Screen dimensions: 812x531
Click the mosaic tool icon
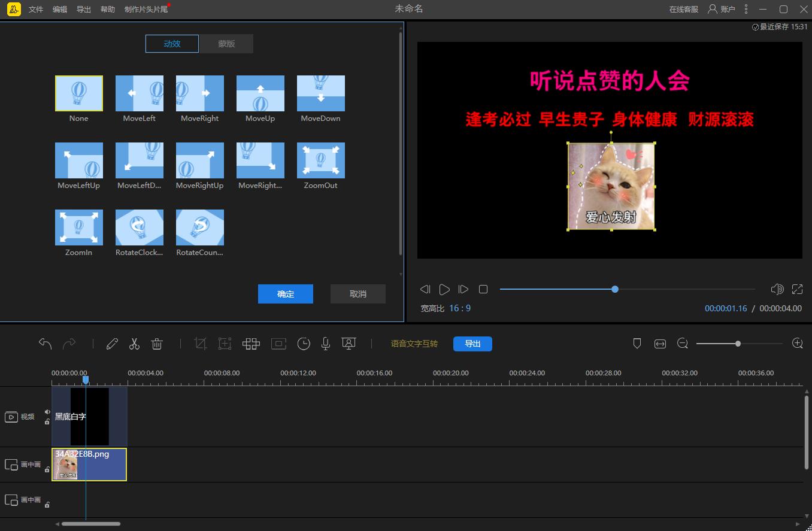[x=251, y=344]
